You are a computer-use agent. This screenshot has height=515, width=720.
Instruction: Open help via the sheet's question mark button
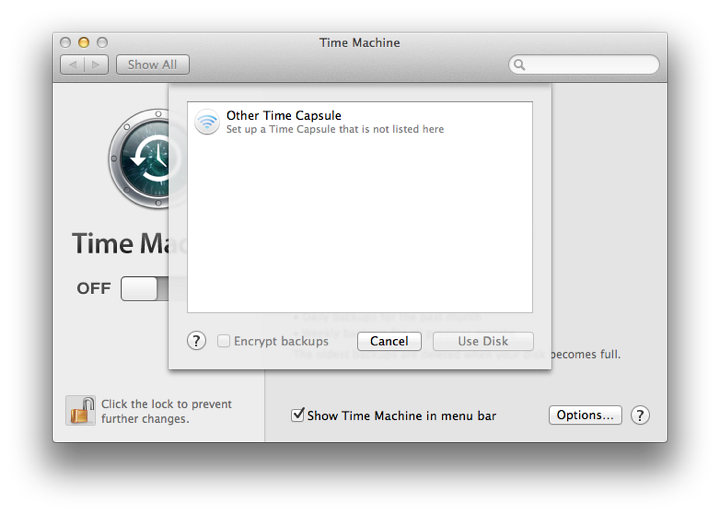pos(197,341)
